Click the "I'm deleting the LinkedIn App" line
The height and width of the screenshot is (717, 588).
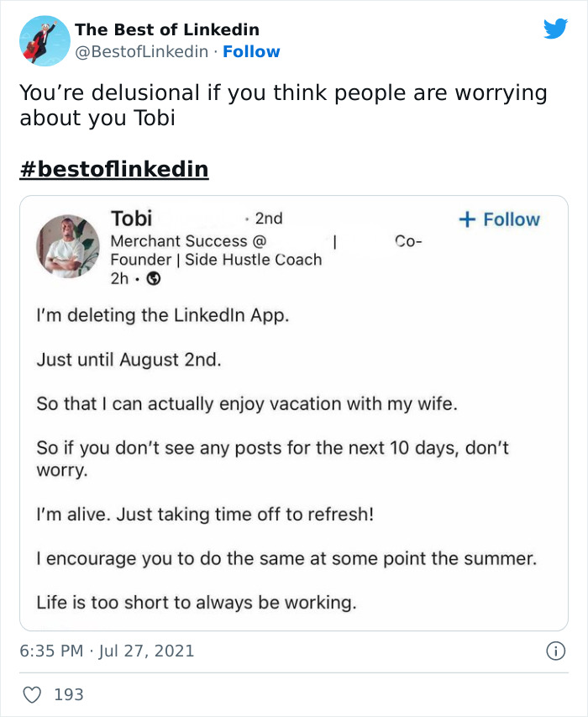(x=161, y=316)
